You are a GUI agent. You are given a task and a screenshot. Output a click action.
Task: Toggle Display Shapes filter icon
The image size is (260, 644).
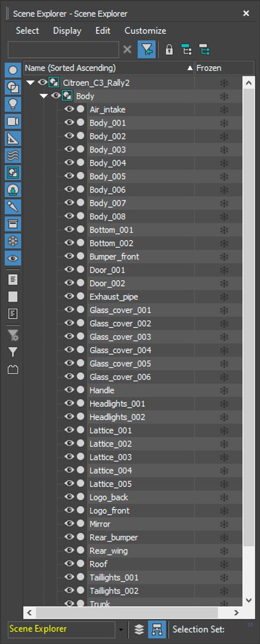coord(13,87)
